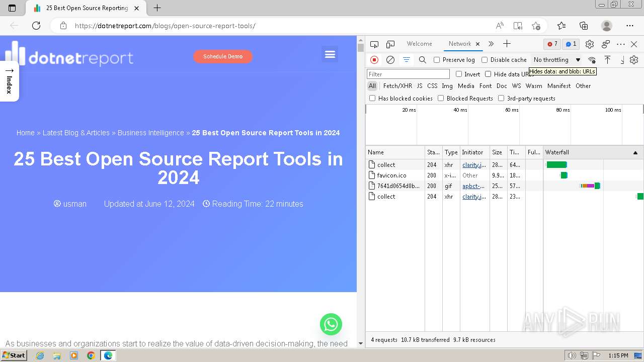The width and height of the screenshot is (644, 362).
Task: Refresh the page with the reload icon
Action: [x=36, y=26]
